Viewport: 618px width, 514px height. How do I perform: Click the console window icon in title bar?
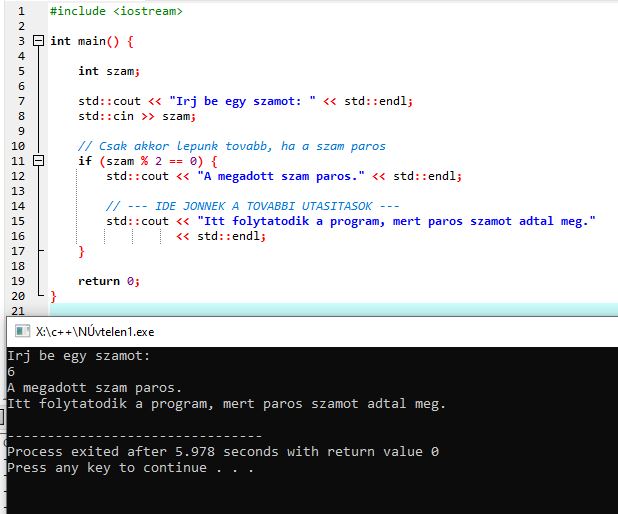(x=22, y=331)
